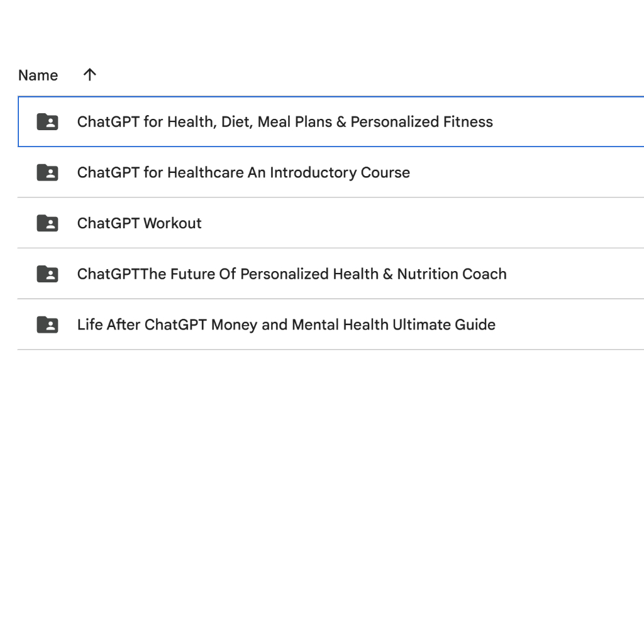This screenshot has height=644, width=644.
Task: Open sorting options from the Name header
Action: tap(38, 75)
